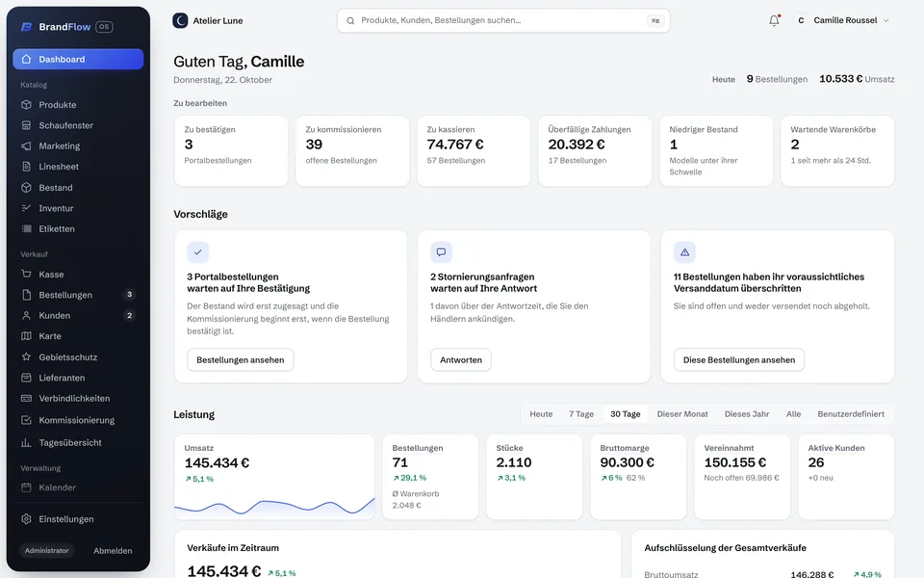924x578 pixels.
Task: Focus the Produkte, Kunden search field
Action: [x=503, y=20]
